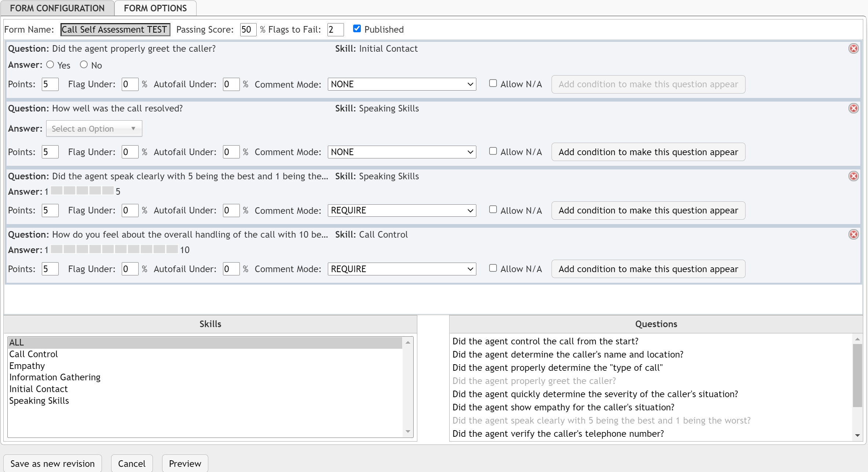Enable Allow N/A on the first question
868x472 pixels.
493,83
